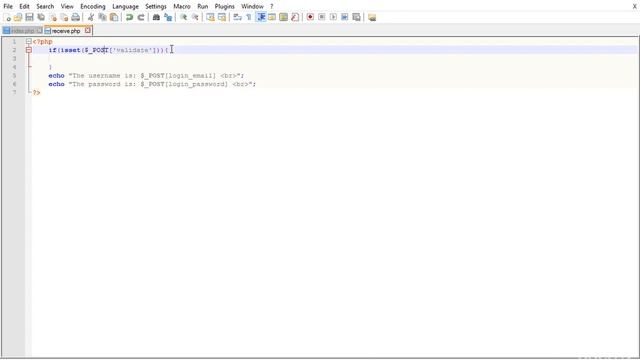The image size is (640, 360).
Task: Open the Settings menu
Action: (156, 6)
